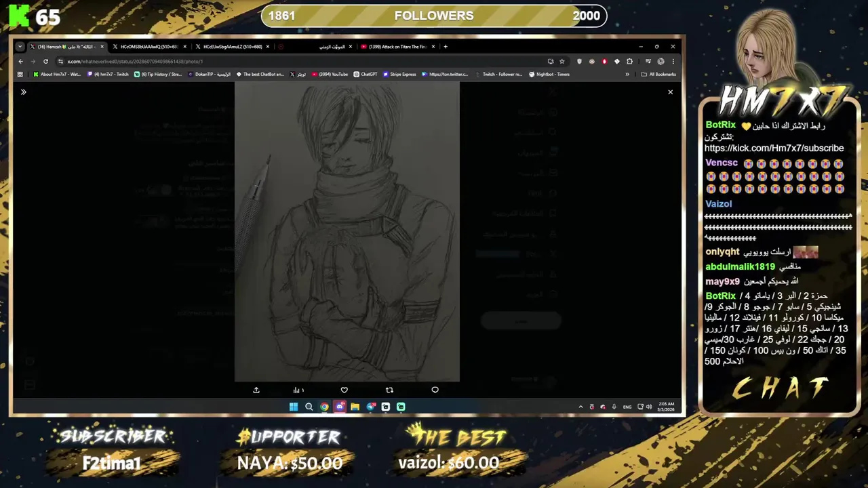
Task: Open the white tag extension icon
Action: click(616, 61)
